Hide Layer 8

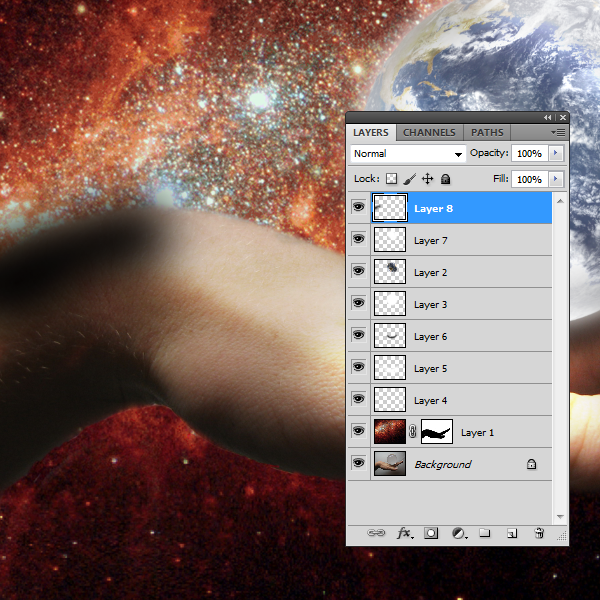click(358, 207)
